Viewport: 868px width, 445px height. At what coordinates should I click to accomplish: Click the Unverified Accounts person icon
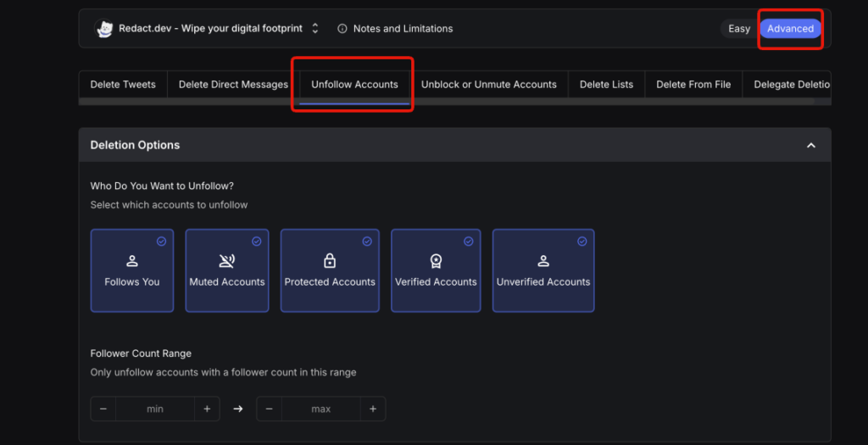pyautogui.click(x=543, y=261)
